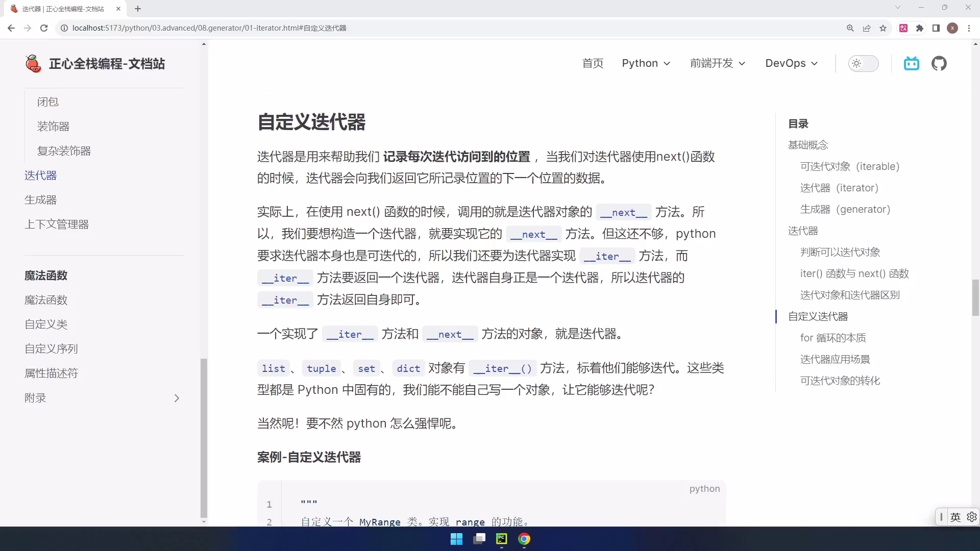Click the site logo apple icon
Viewport: 980px width, 551px height.
tap(33, 64)
